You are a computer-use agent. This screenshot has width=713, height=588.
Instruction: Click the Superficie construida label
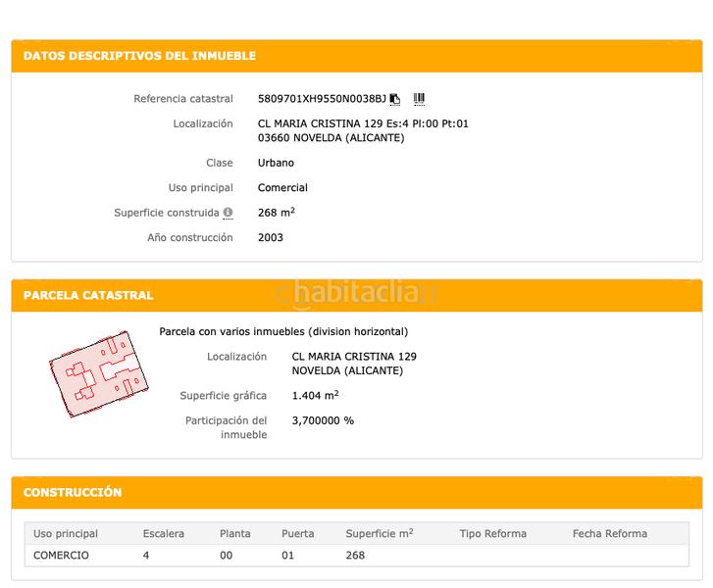166,213
